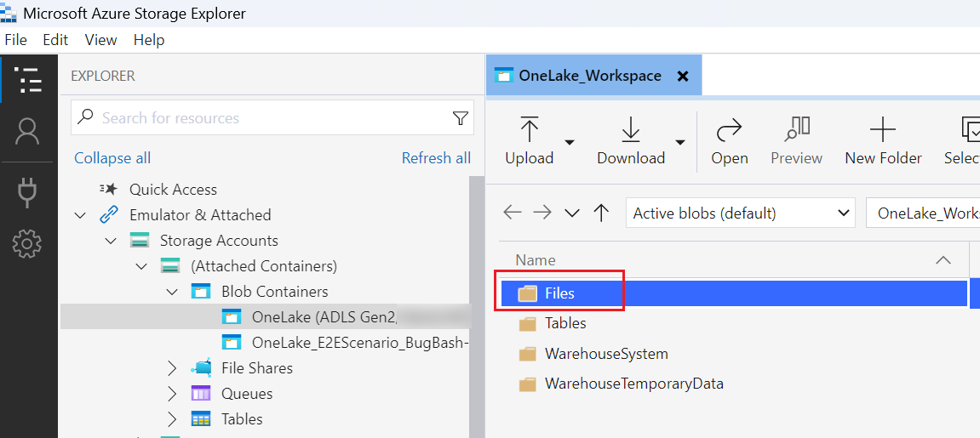Click the WarehouseTemporaryData folder icon

[528, 384]
